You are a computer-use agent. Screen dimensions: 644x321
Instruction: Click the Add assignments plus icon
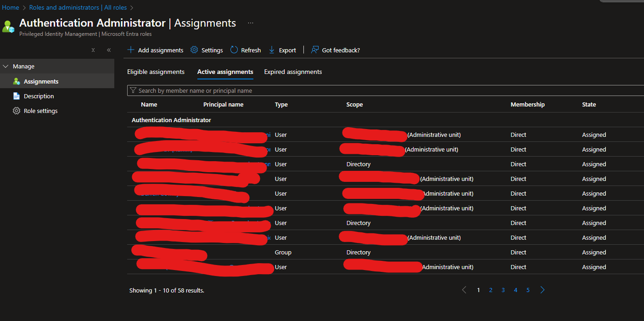tap(131, 50)
